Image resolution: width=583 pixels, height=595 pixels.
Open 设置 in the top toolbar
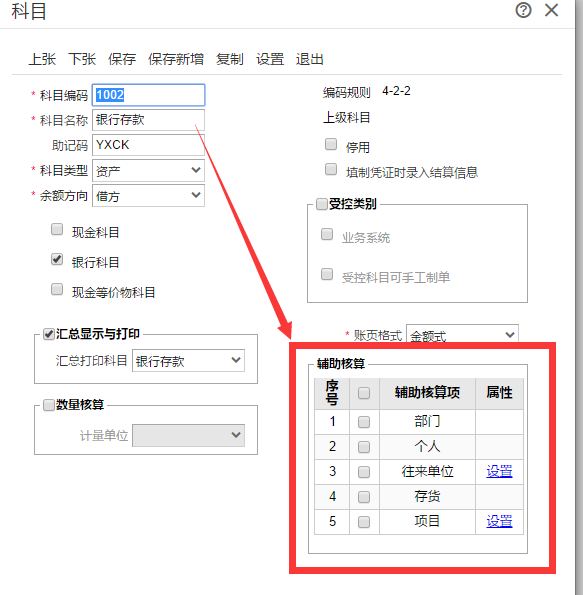(270, 59)
